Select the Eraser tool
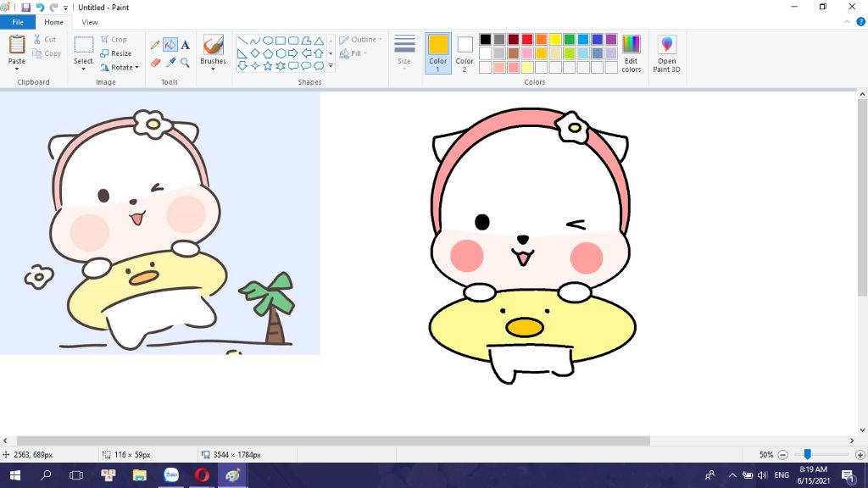Viewport: 868px width, 488px height. (x=155, y=63)
